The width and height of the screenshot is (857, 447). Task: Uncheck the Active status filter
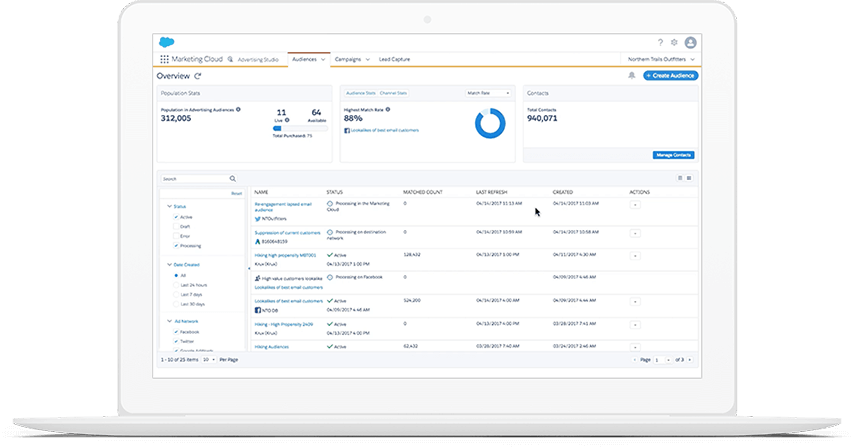(x=176, y=217)
